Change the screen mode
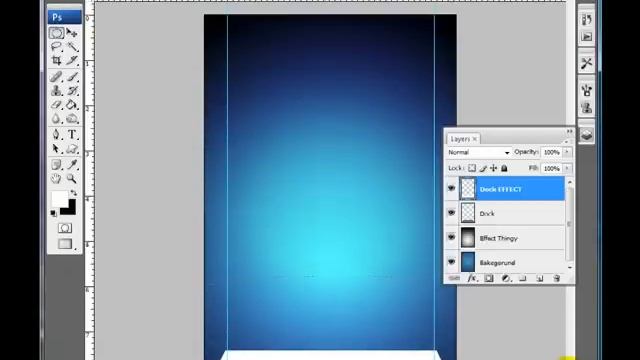Screen dimensions: 640x360 point(65,244)
